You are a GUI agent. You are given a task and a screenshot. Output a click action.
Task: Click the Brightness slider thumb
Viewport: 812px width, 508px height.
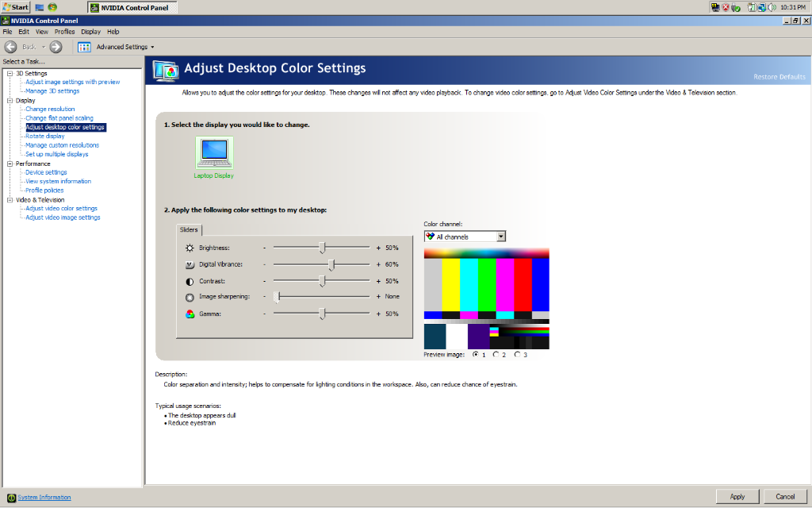click(322, 248)
